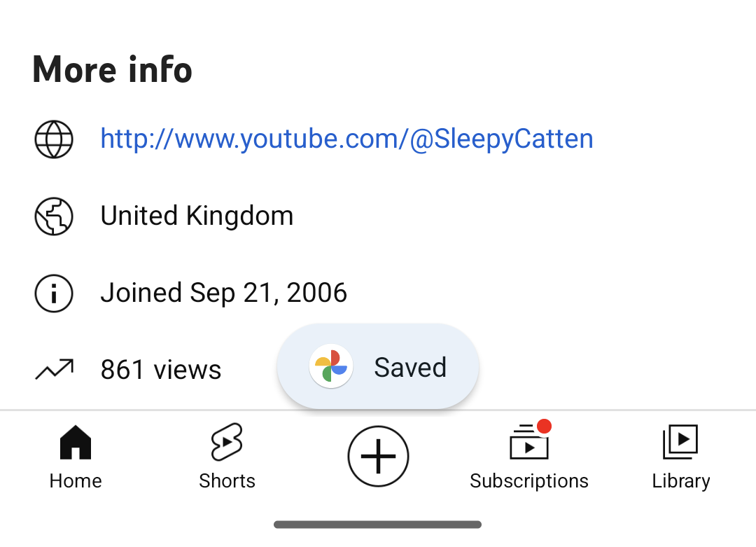This screenshot has width=756, height=547.
Task: Tap the trending arrow icon beside views
Action: point(54,369)
